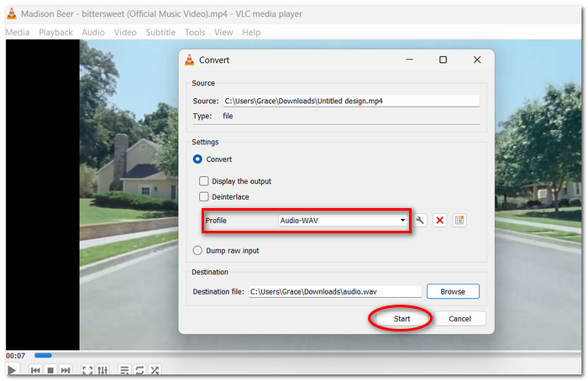This screenshot has width=588, height=381.
Task: Click the Destination file input field
Action: pyautogui.click(x=335, y=291)
